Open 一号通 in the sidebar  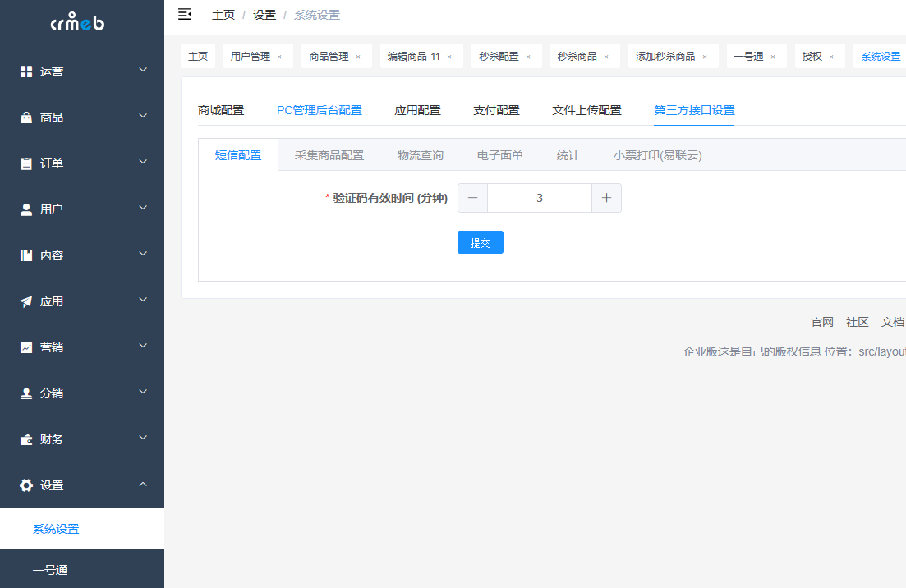coord(82,569)
